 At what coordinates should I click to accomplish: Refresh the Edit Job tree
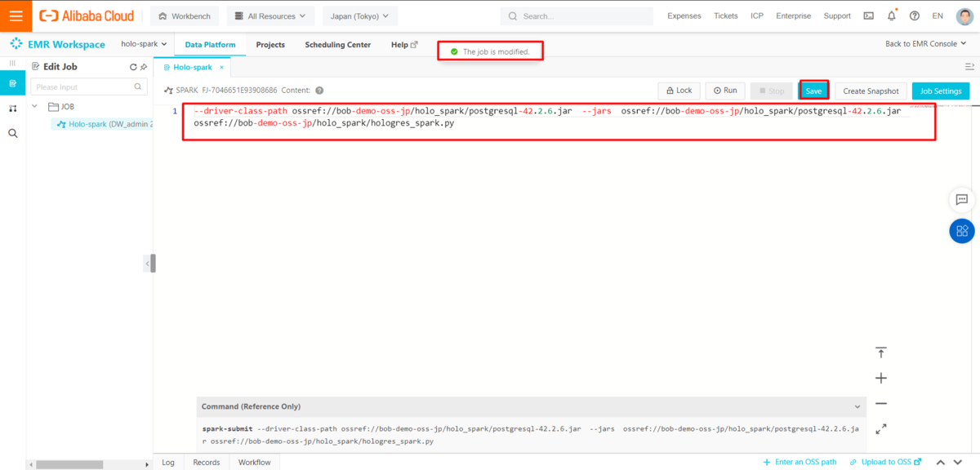(x=133, y=67)
